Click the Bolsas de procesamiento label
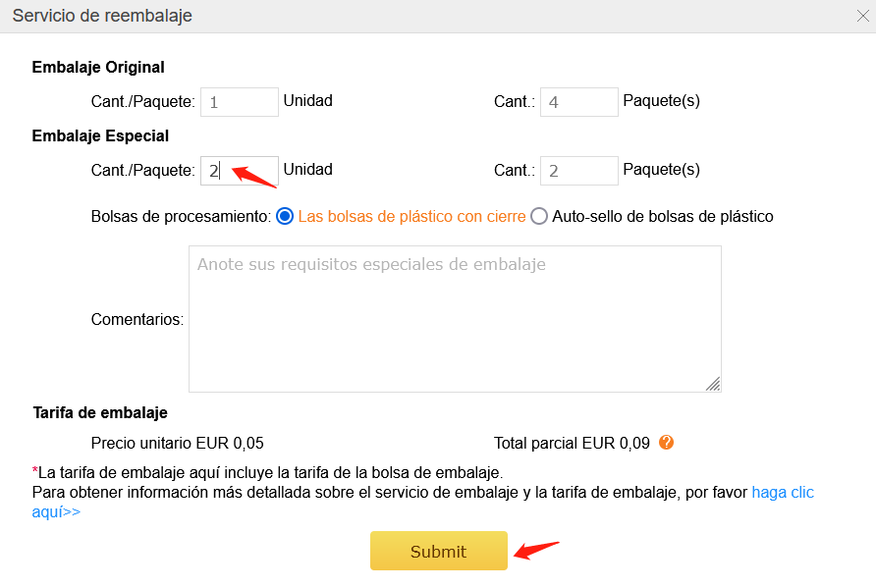Viewport: 876px width, 588px height. (181, 217)
